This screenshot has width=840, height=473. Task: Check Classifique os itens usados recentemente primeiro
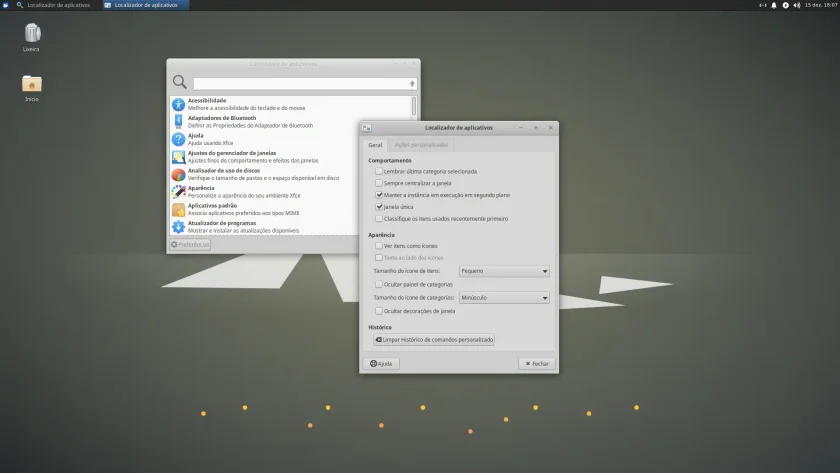[379, 219]
